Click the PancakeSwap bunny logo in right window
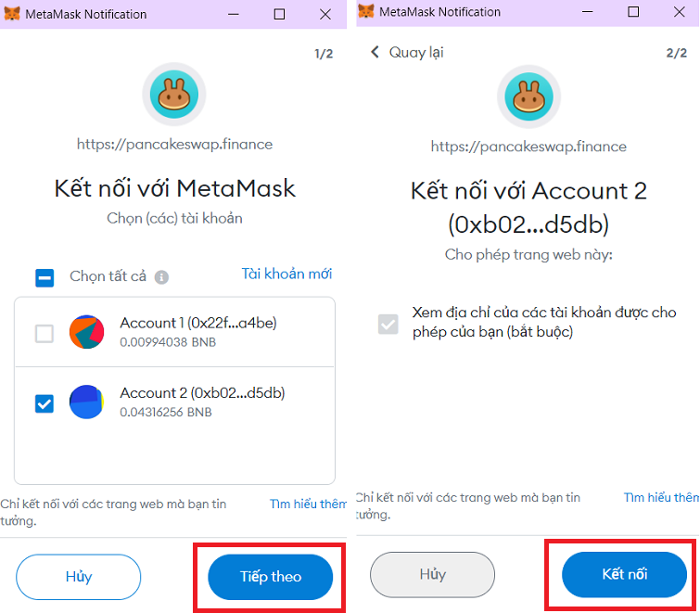The height and width of the screenshot is (613, 700). click(x=529, y=96)
